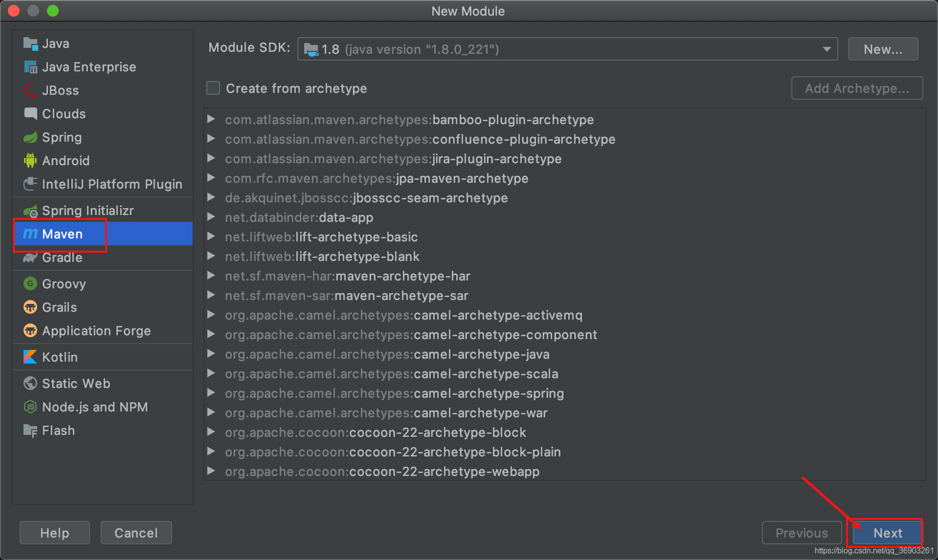Click the Spring Initializr icon
This screenshot has height=560, width=938.
[30, 211]
